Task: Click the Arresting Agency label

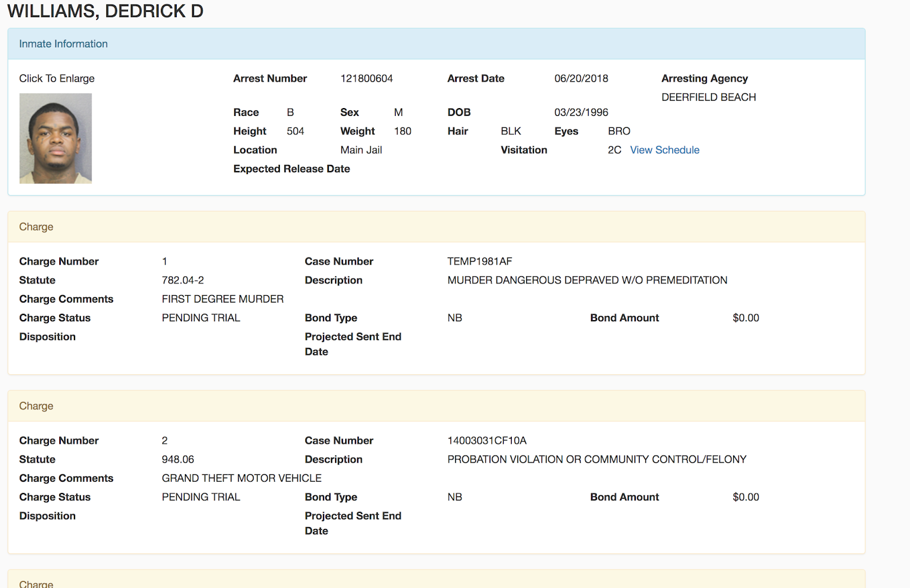Action: (x=704, y=78)
